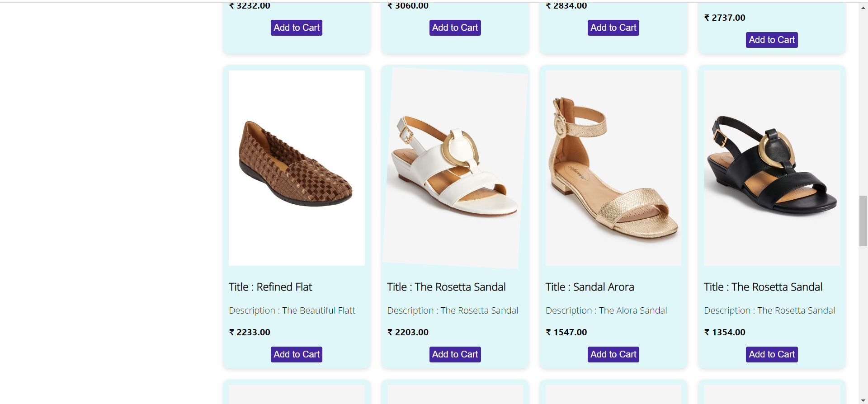Open the brown woven Refined Flat image

[x=297, y=168]
